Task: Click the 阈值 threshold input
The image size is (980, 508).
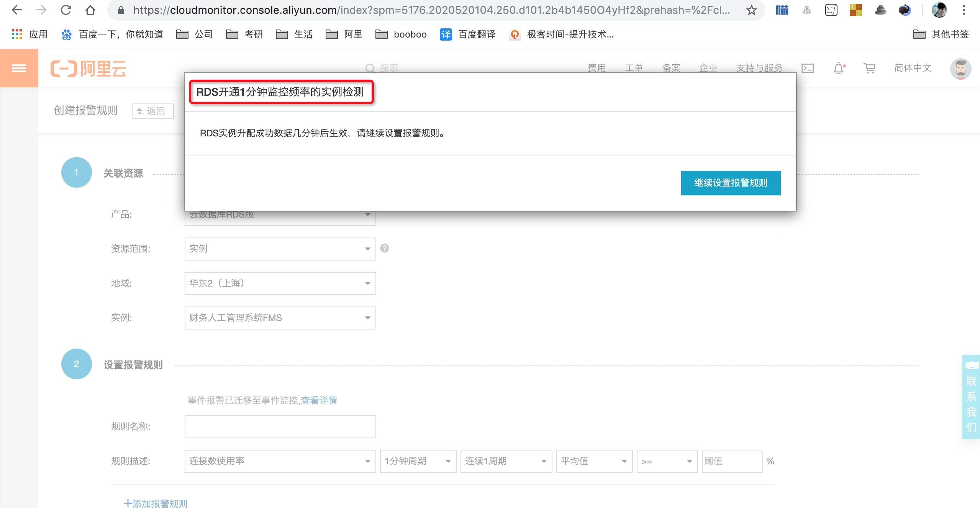Action: 732,461
